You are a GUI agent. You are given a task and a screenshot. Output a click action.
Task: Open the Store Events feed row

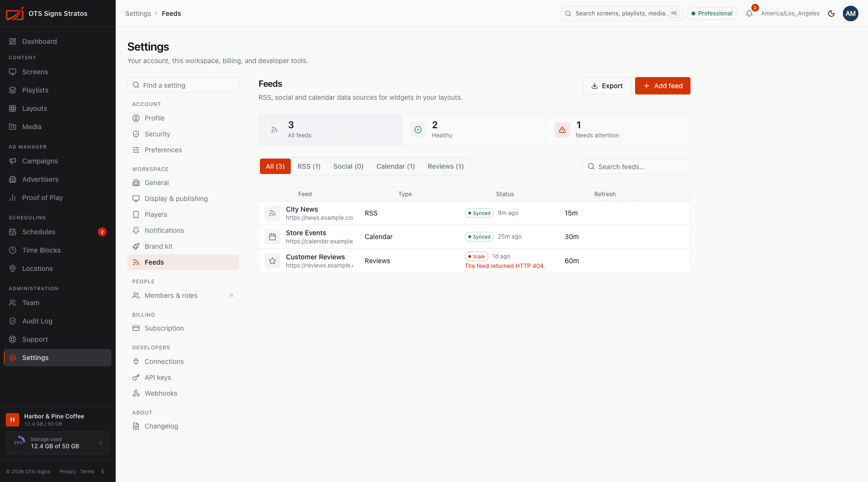click(x=475, y=237)
